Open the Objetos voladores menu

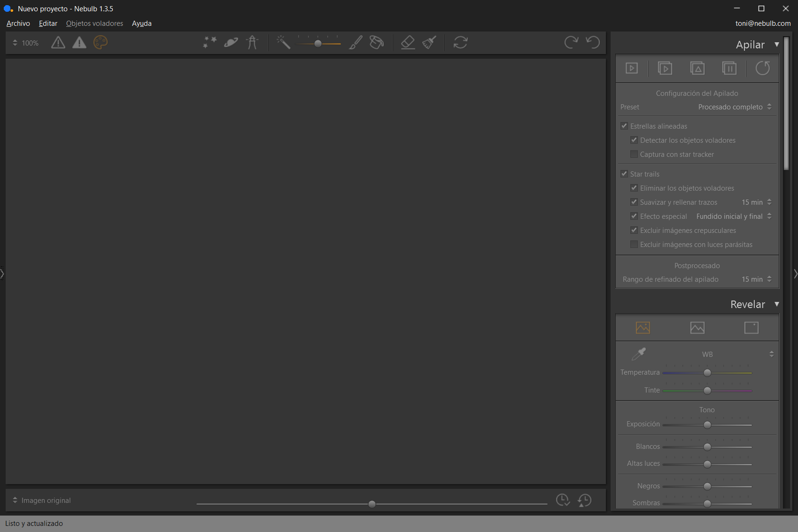(x=94, y=23)
